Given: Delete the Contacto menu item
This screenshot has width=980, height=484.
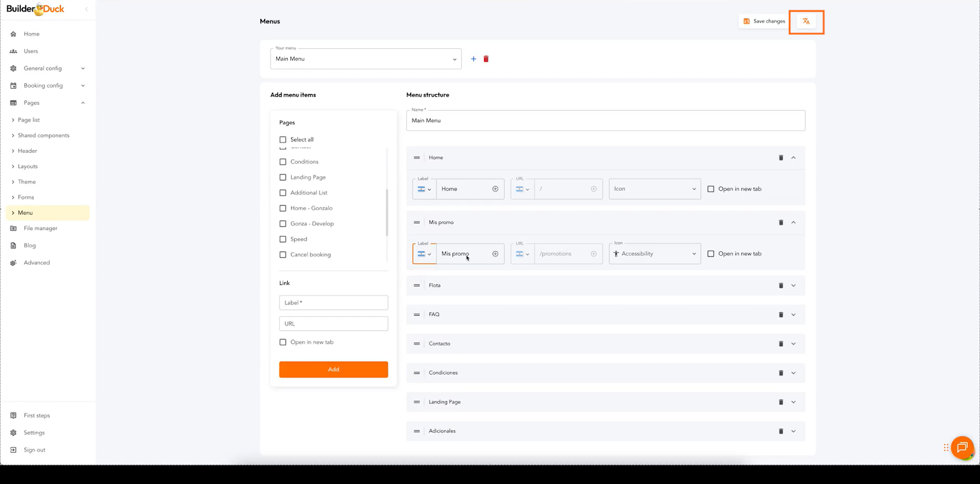Looking at the screenshot, I should pos(781,344).
